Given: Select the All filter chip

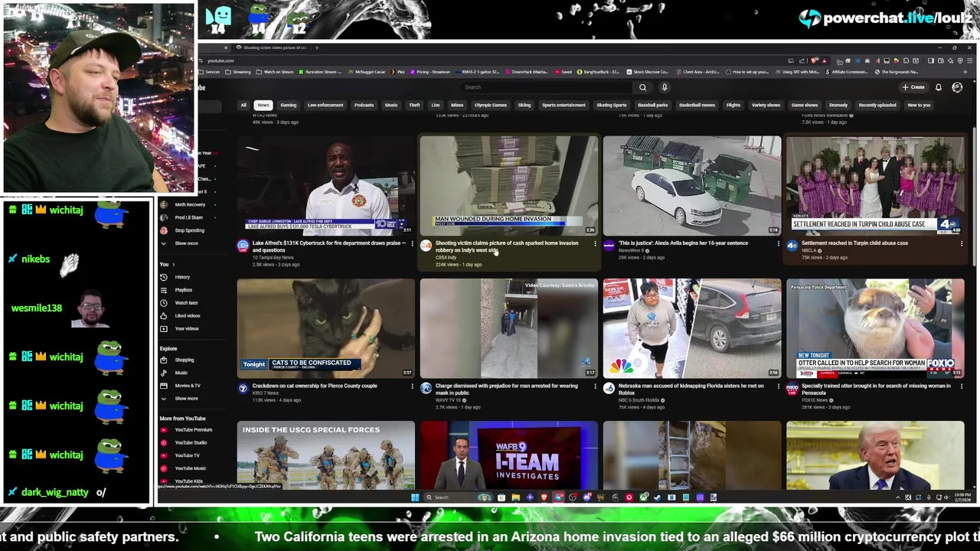Looking at the screenshot, I should click(x=243, y=105).
